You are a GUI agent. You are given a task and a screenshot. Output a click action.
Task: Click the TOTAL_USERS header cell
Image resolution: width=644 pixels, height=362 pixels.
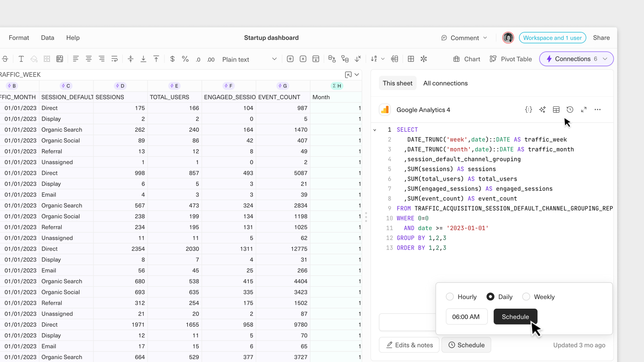click(x=174, y=97)
